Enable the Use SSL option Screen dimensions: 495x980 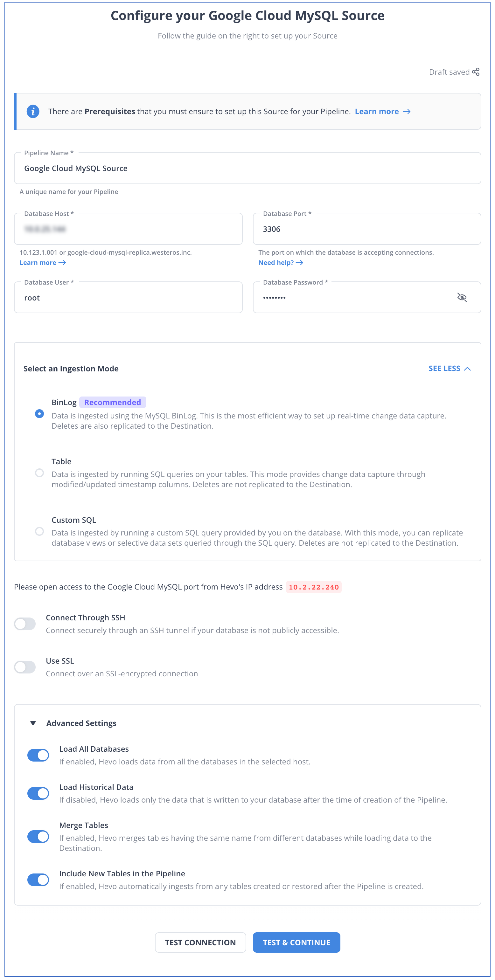point(25,667)
